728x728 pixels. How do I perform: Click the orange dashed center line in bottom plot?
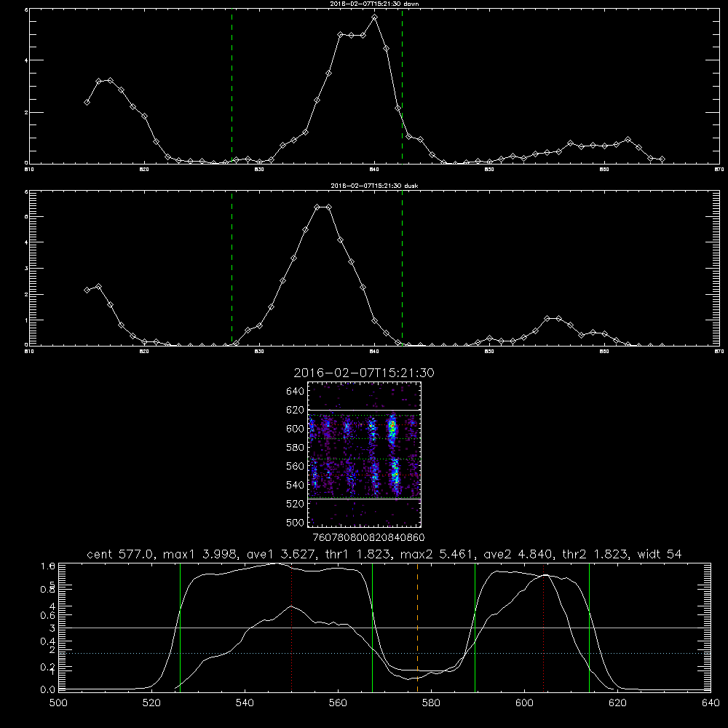pyautogui.click(x=417, y=627)
